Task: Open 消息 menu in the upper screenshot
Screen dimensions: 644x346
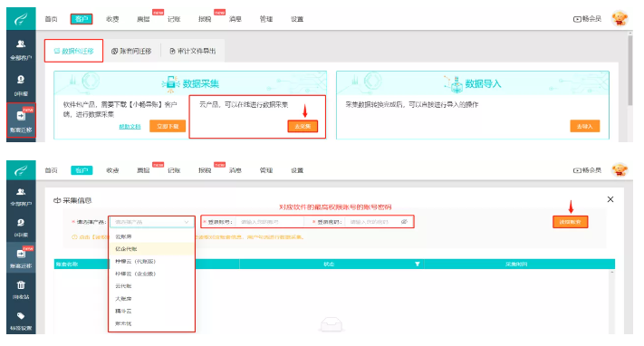Action: pyautogui.click(x=235, y=19)
